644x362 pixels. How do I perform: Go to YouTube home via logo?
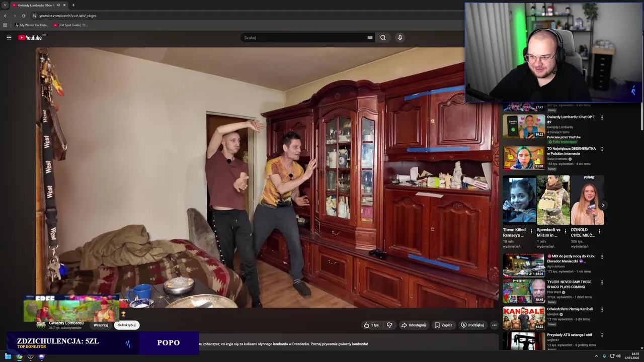click(x=30, y=38)
